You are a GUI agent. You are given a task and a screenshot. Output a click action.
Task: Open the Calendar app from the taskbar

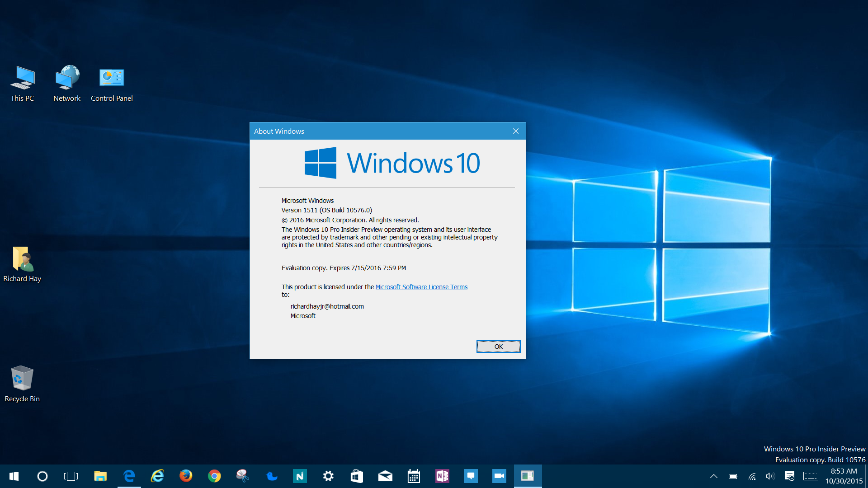414,476
